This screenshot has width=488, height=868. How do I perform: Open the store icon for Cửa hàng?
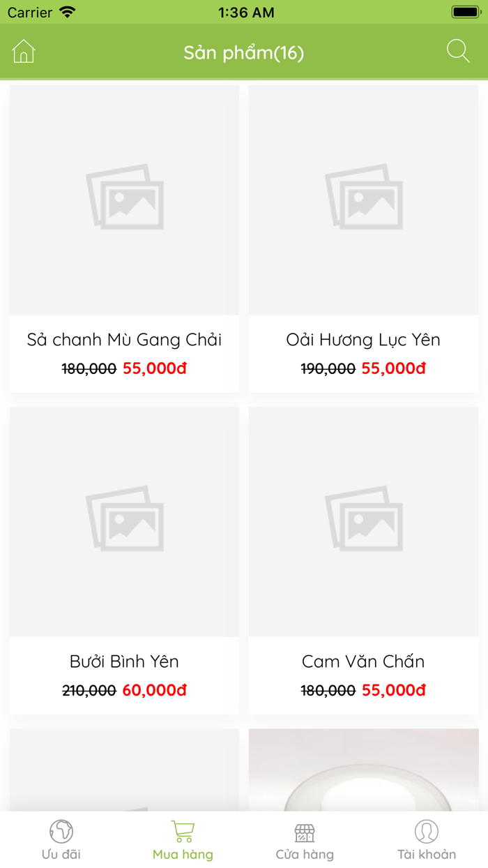[x=305, y=832]
